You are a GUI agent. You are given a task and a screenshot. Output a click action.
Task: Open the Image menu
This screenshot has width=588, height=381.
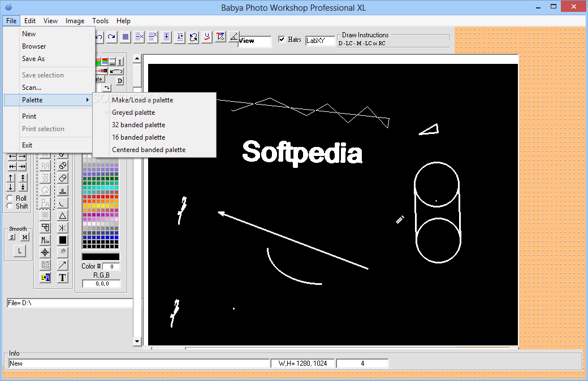tap(75, 20)
